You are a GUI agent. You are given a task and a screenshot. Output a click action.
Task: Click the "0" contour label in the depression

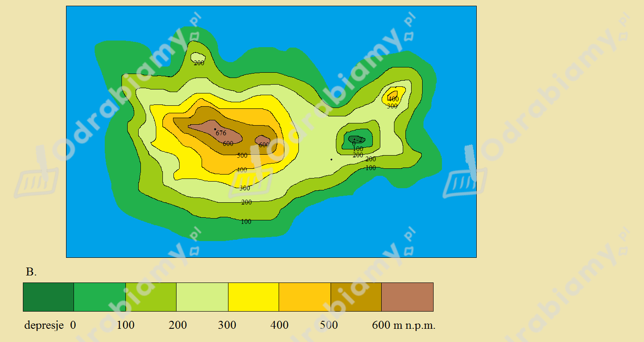[354, 144]
